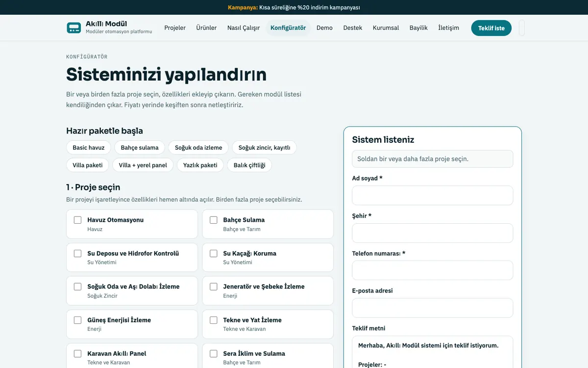Open İletişim in the navigation
This screenshot has width=588, height=368.
pos(448,28)
